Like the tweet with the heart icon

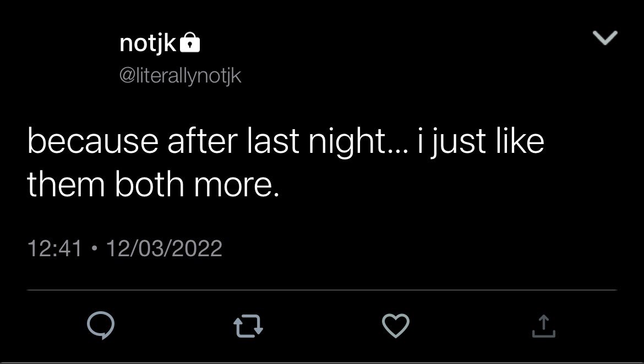[x=396, y=326]
